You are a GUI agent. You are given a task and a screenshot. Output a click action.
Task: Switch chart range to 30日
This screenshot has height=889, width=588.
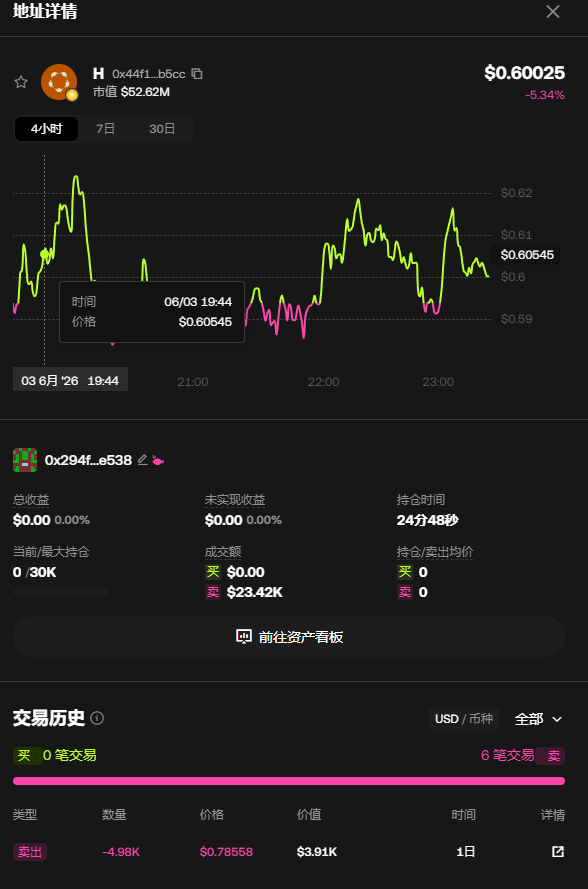pyautogui.click(x=162, y=129)
